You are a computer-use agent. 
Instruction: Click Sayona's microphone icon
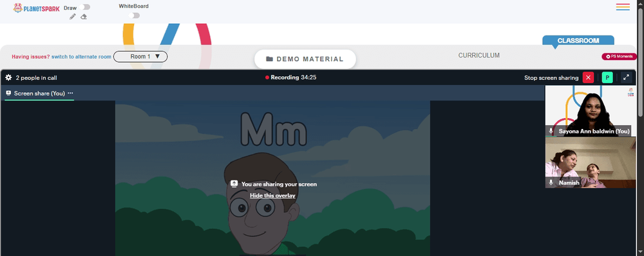coord(551,131)
